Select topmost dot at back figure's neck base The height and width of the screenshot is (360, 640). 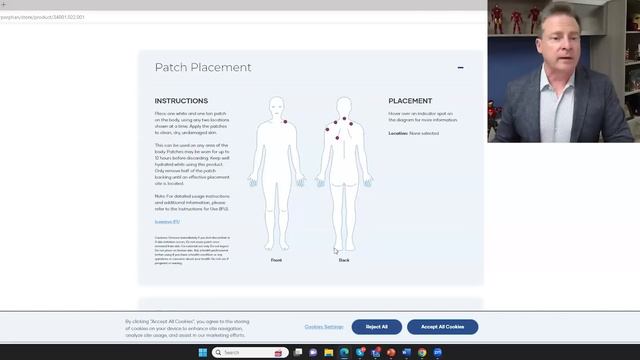(x=344, y=118)
